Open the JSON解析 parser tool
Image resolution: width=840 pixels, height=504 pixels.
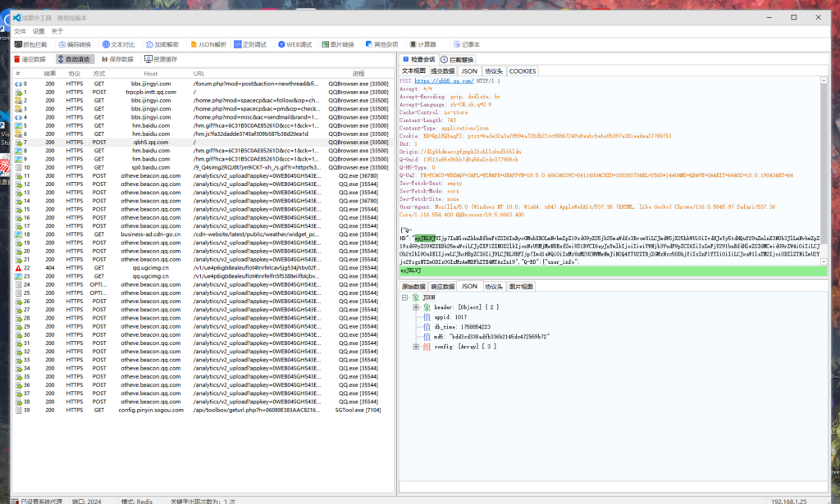tap(208, 44)
